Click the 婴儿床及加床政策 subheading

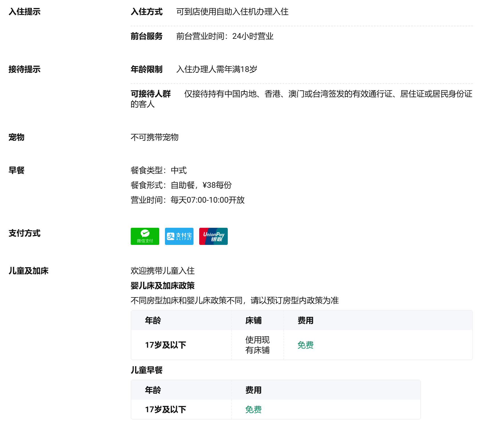pyautogui.click(x=162, y=286)
